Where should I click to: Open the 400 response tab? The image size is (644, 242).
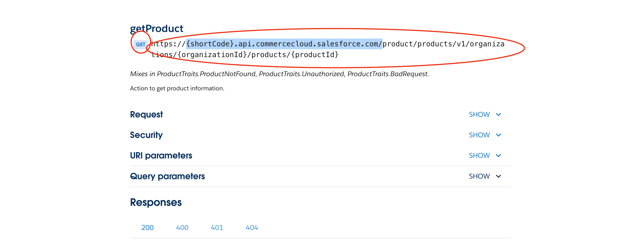pos(182,228)
